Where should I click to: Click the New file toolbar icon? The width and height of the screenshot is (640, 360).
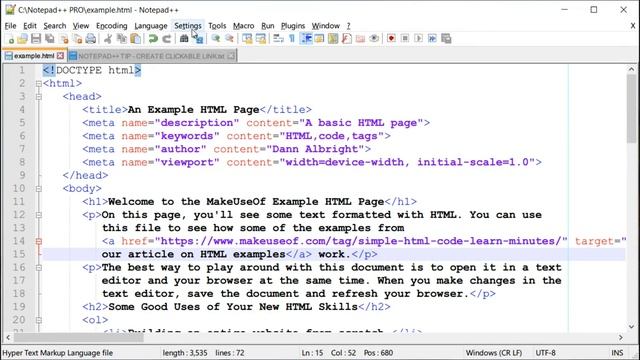click(11, 39)
